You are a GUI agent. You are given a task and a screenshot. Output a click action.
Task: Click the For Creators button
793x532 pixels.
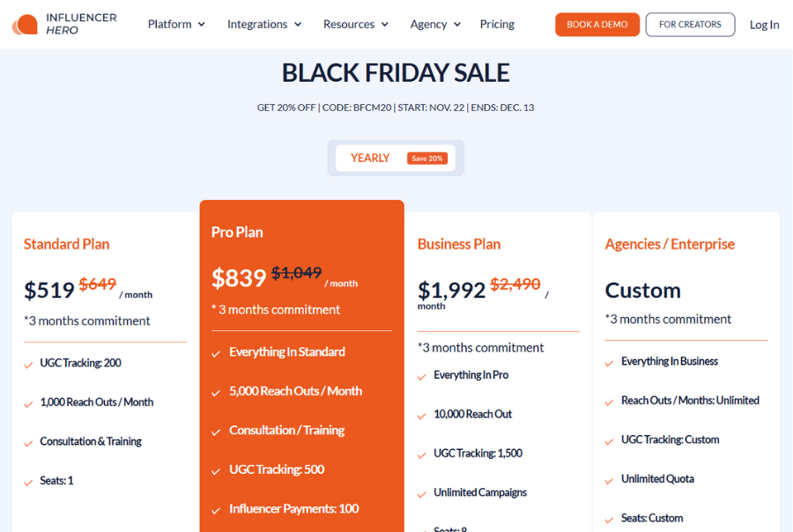pyautogui.click(x=690, y=25)
